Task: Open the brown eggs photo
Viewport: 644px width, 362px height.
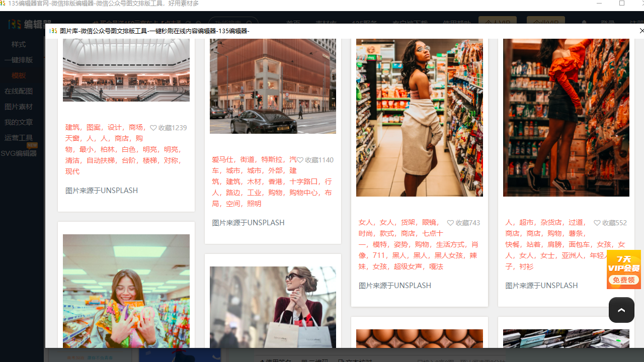Action: pos(419,338)
